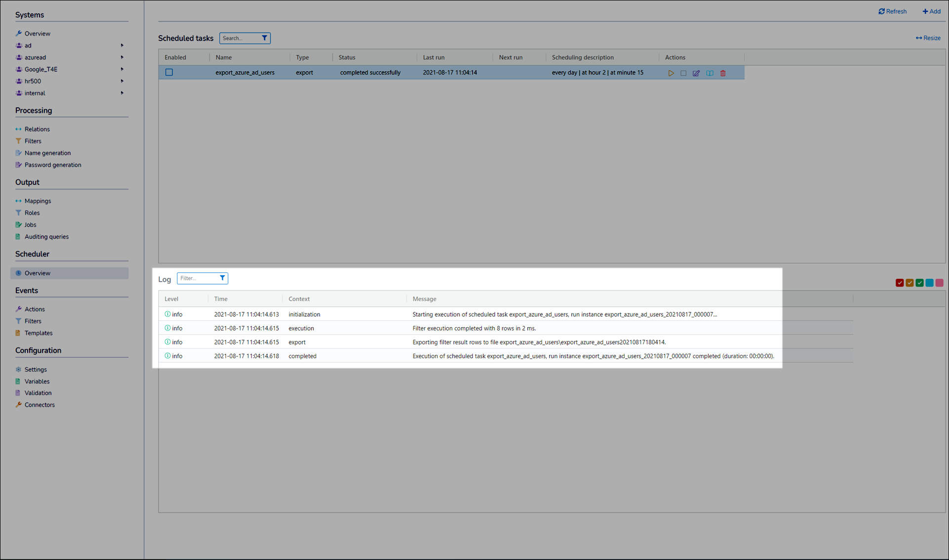This screenshot has height=560, width=949.
Task: Click the Refresh icon at top right
Action: coord(881,11)
